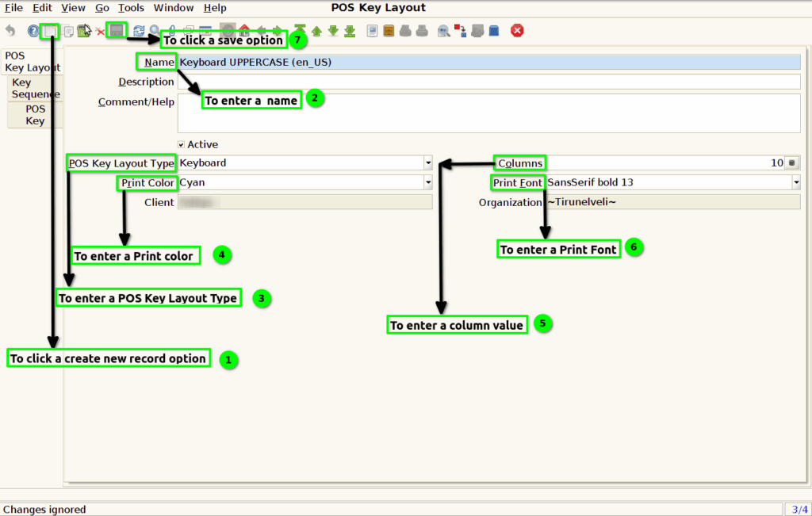Click the Refresh toolbar icon
Image resolution: width=812 pixels, height=516 pixels.
(x=139, y=31)
